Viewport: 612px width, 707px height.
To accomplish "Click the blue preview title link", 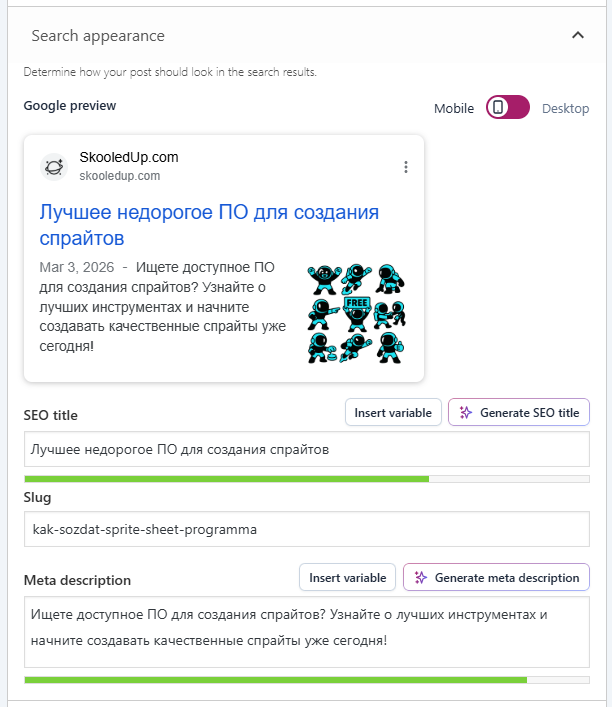I will [209, 225].
